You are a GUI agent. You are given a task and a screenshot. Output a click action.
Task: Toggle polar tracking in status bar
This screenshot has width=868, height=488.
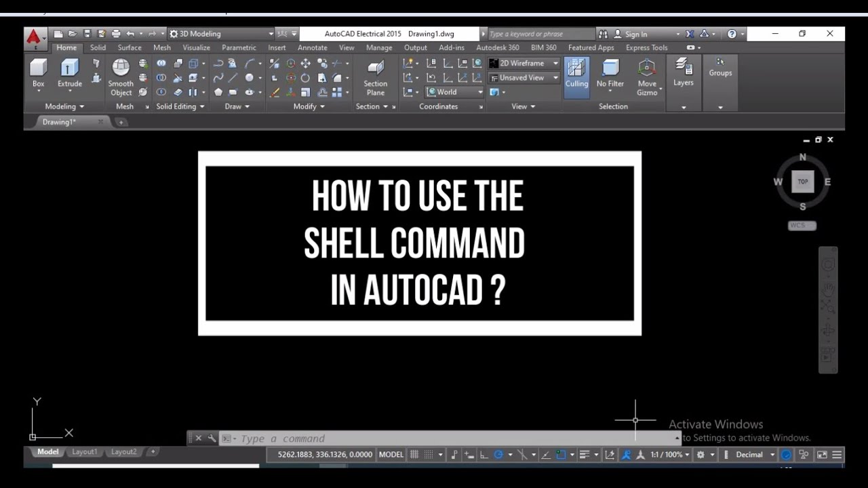[498, 455]
